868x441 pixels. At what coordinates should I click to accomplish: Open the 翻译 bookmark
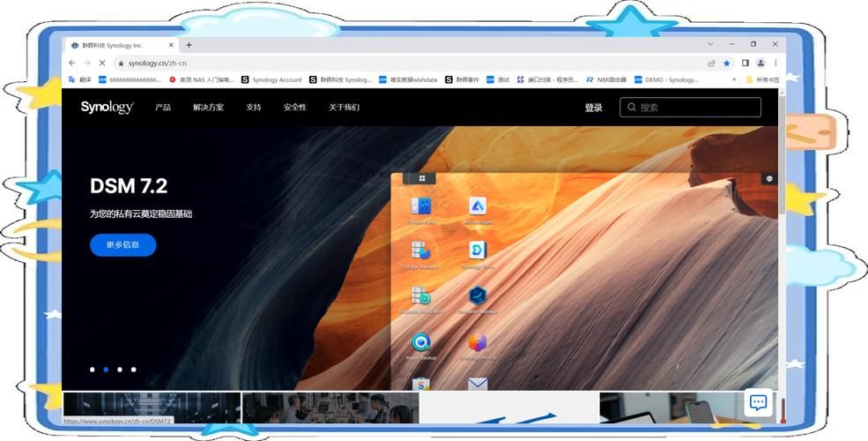point(79,79)
